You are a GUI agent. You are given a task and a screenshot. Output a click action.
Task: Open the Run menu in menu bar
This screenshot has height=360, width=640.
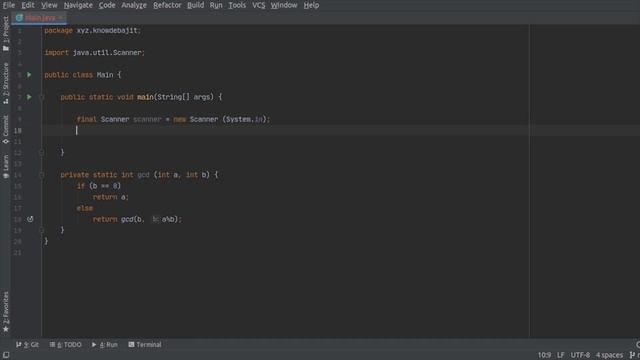pos(216,5)
